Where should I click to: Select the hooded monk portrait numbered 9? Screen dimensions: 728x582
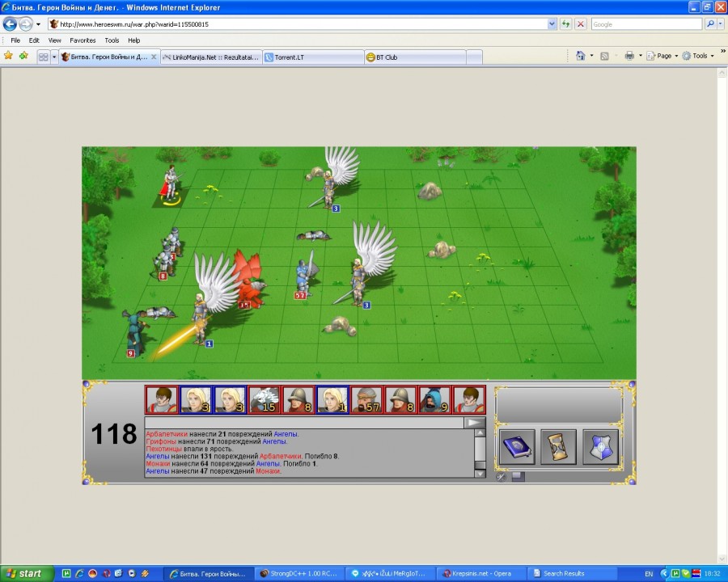click(x=435, y=399)
